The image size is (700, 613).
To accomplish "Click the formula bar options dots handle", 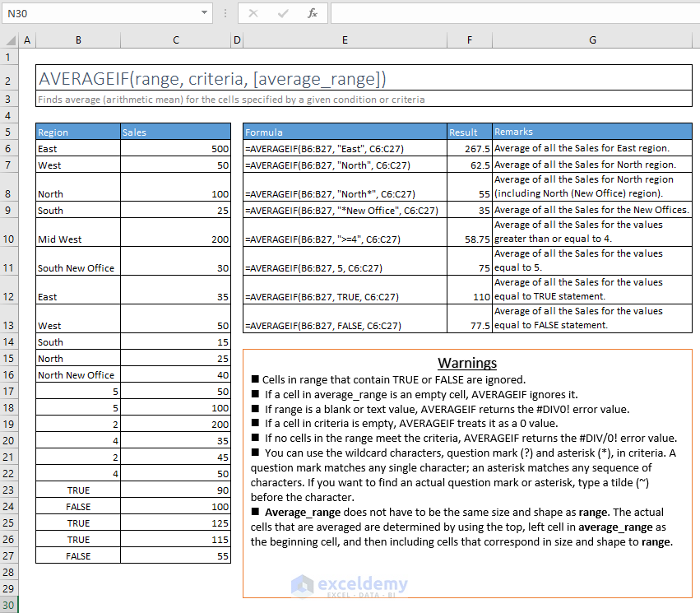I will 225,13.
